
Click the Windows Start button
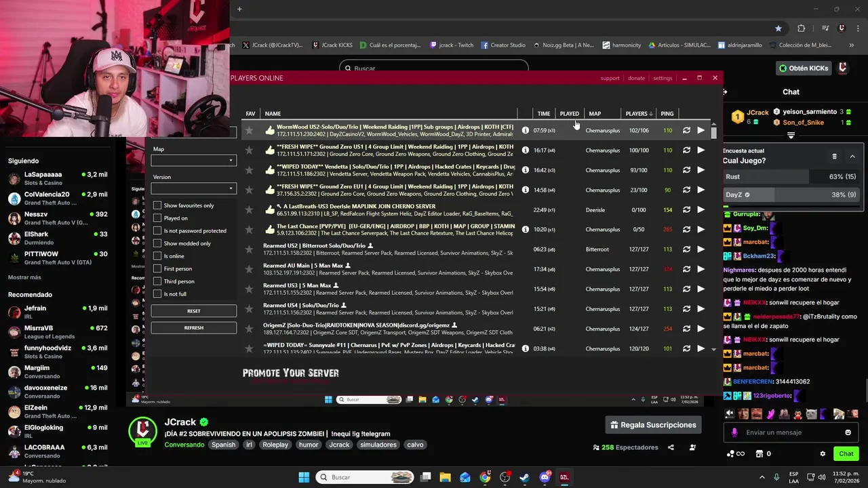(x=304, y=477)
